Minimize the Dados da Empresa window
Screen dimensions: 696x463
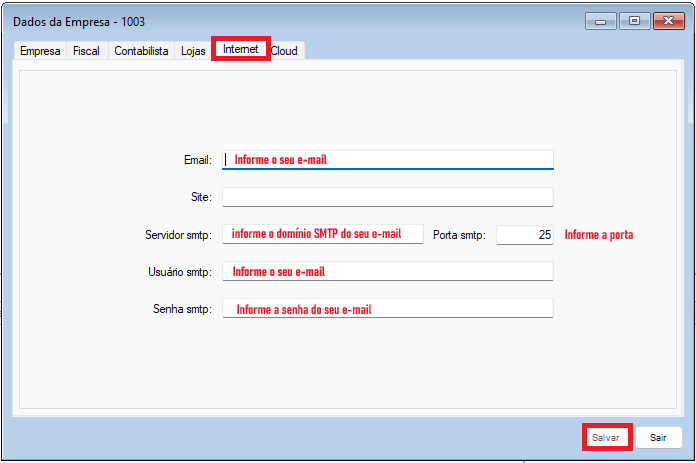click(x=601, y=20)
